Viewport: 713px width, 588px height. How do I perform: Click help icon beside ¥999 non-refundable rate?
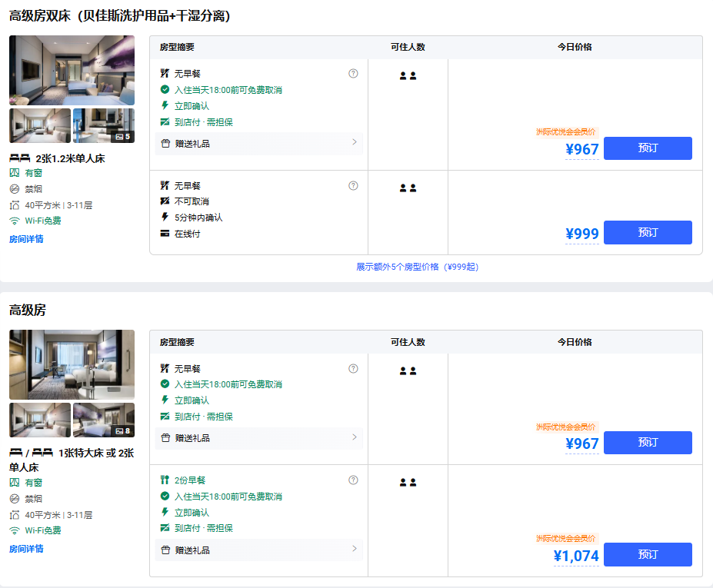(x=353, y=185)
